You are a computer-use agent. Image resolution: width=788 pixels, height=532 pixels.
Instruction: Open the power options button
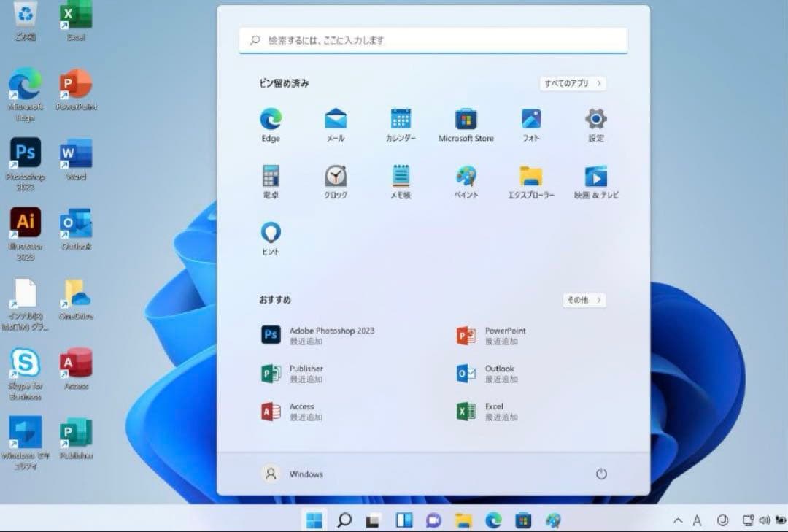pos(601,474)
